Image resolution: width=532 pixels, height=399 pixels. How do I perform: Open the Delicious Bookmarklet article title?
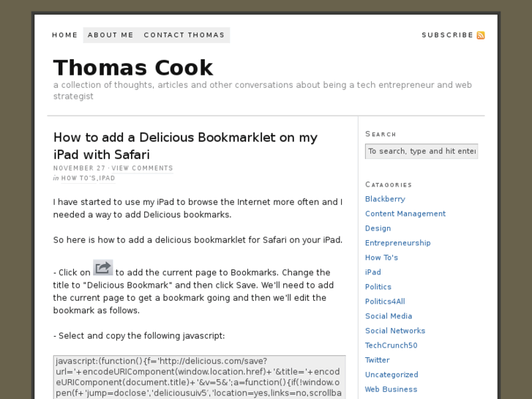point(185,146)
